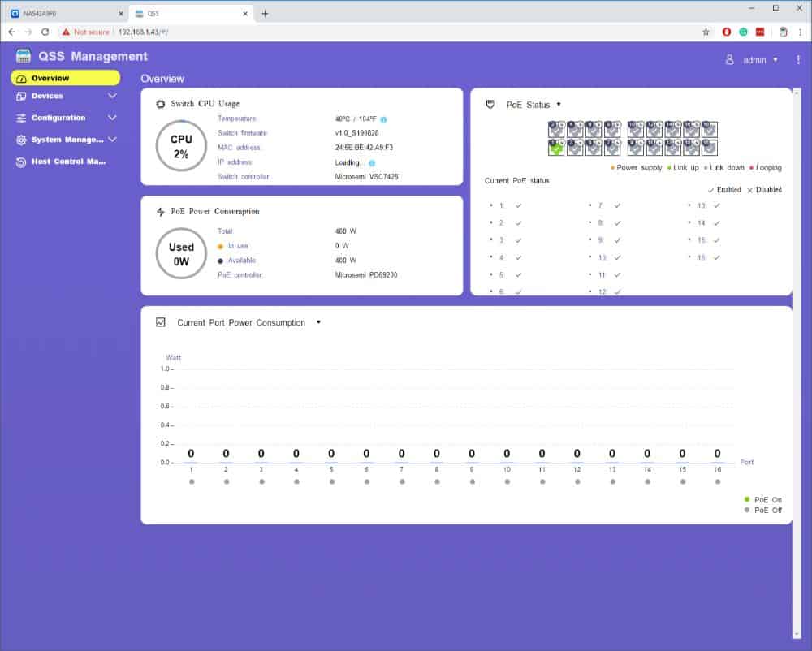The width and height of the screenshot is (812, 651).
Task: Click the QSS Management logo icon
Action: click(24, 57)
